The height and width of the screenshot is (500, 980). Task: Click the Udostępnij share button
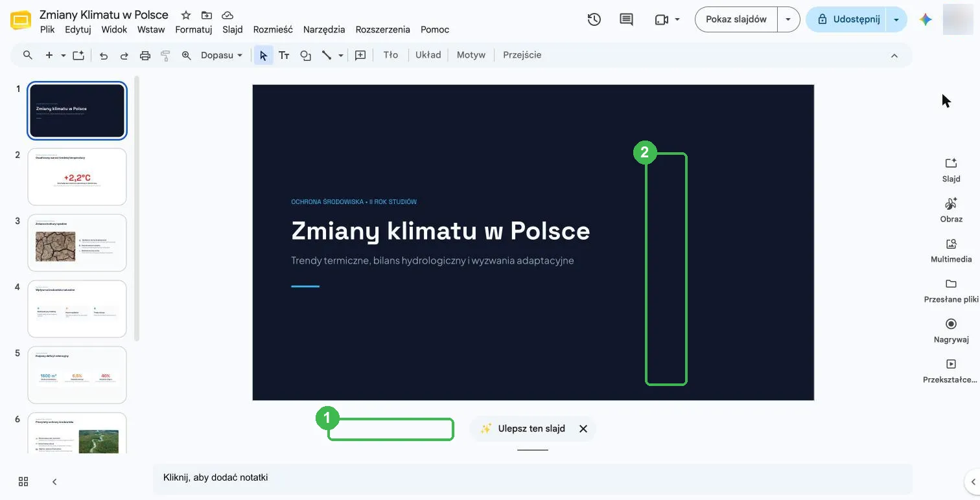tap(846, 19)
